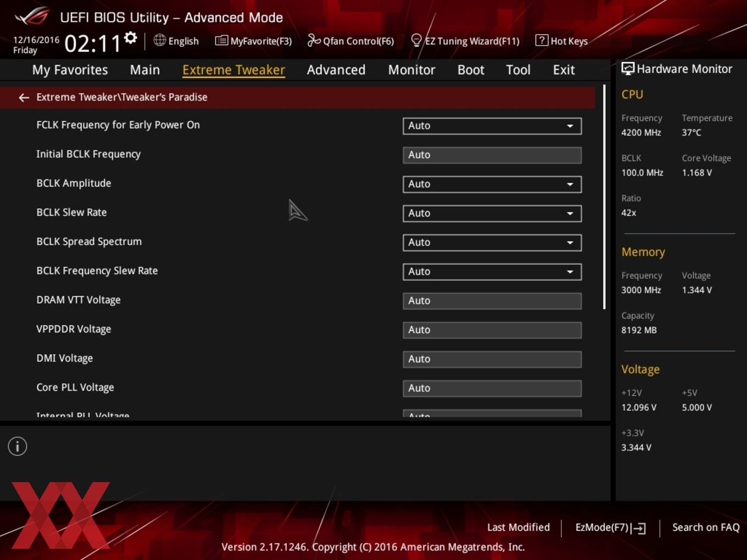Viewport: 747px width, 560px height.
Task: Switch to the Main tab
Action: click(145, 70)
